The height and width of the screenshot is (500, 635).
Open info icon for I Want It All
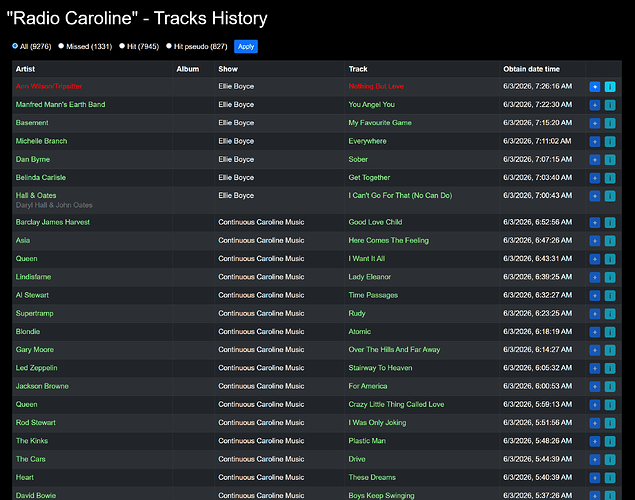click(610, 259)
